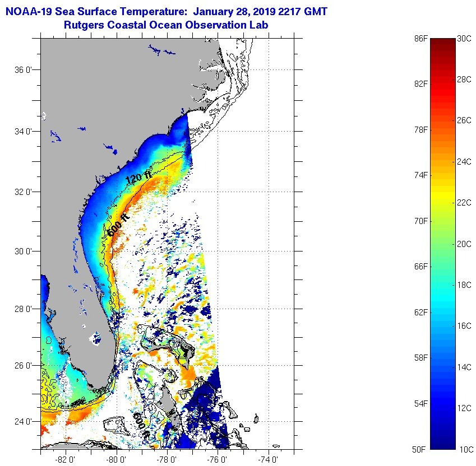Click the dark blue bottom of the color bar
476x466 pixels.
(x=442, y=446)
